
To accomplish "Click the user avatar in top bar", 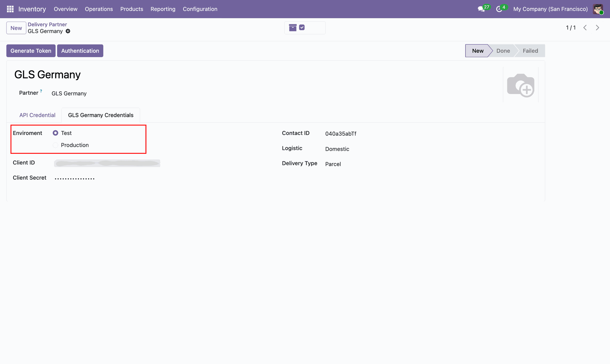I will [598, 9].
